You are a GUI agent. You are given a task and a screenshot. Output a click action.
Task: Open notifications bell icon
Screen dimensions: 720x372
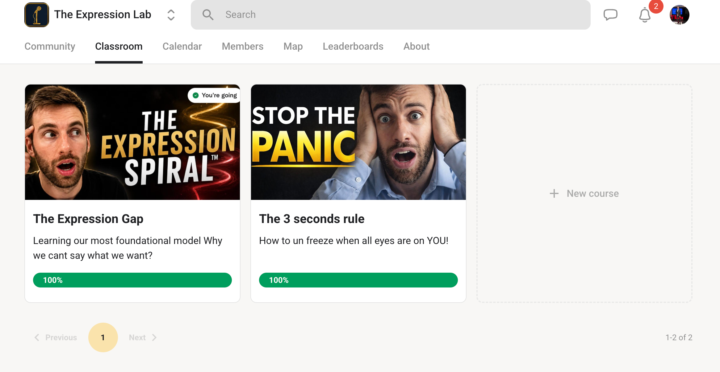(x=645, y=15)
